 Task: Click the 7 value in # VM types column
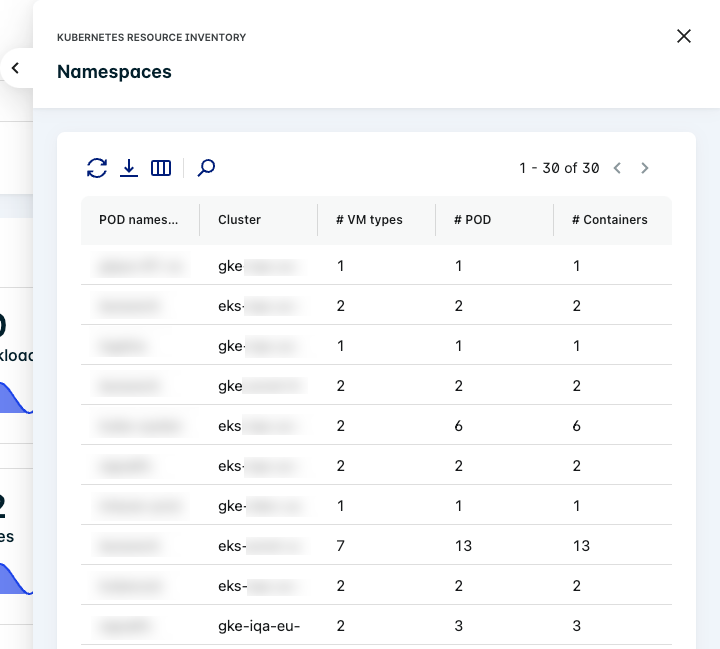point(340,546)
